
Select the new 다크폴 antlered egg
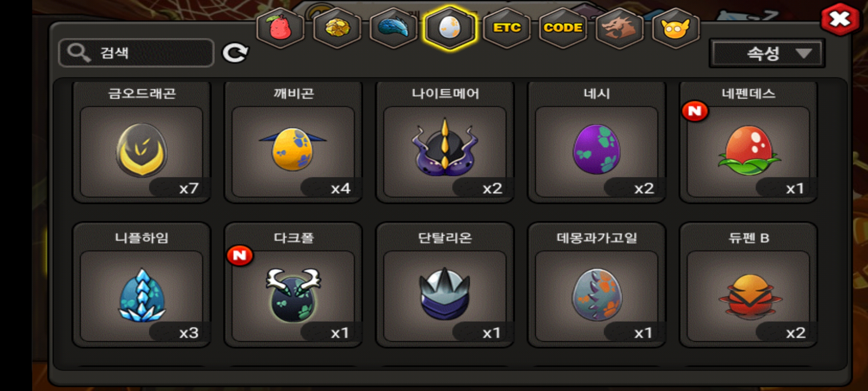coord(293,285)
